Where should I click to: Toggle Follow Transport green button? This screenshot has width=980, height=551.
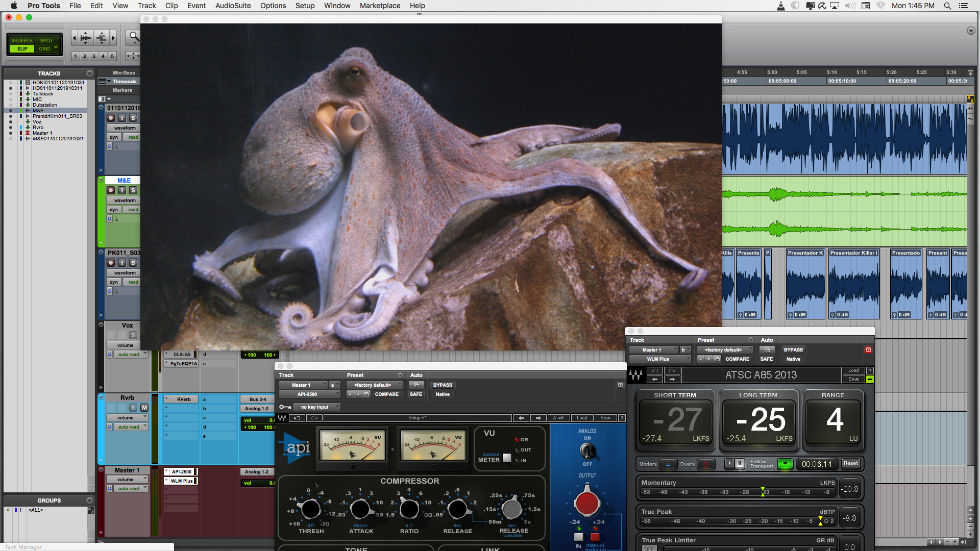point(785,464)
